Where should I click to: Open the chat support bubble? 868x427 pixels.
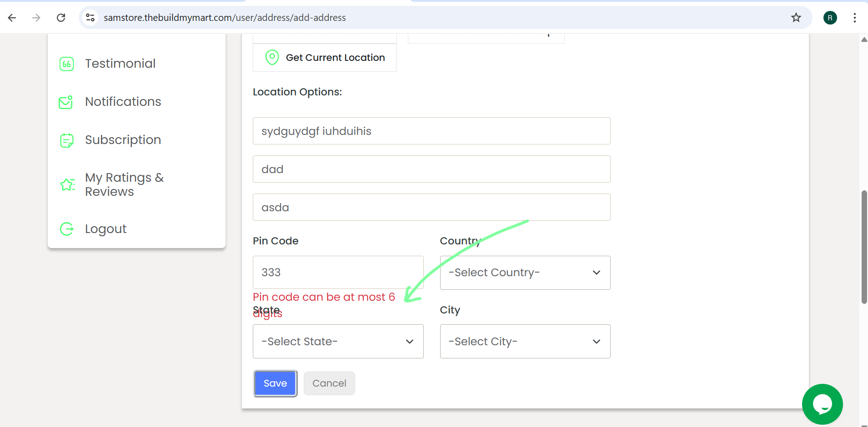(x=822, y=404)
